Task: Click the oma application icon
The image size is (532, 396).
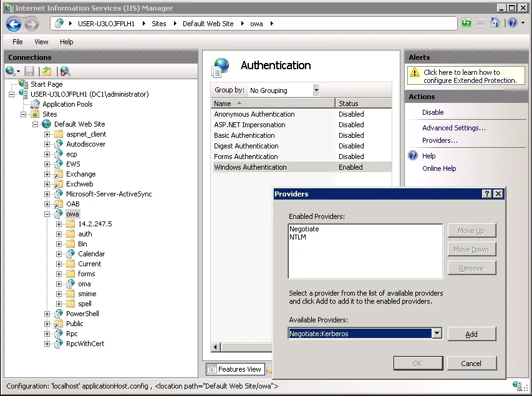Action: click(70, 284)
